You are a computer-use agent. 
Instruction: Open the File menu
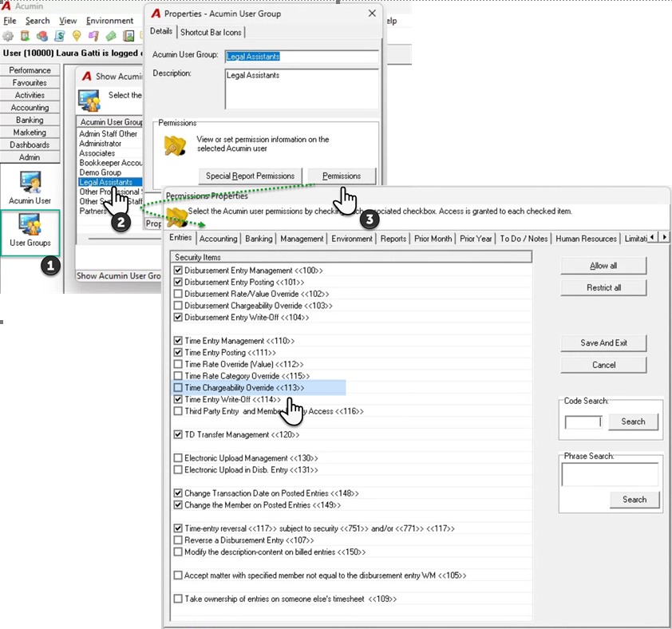[10, 21]
